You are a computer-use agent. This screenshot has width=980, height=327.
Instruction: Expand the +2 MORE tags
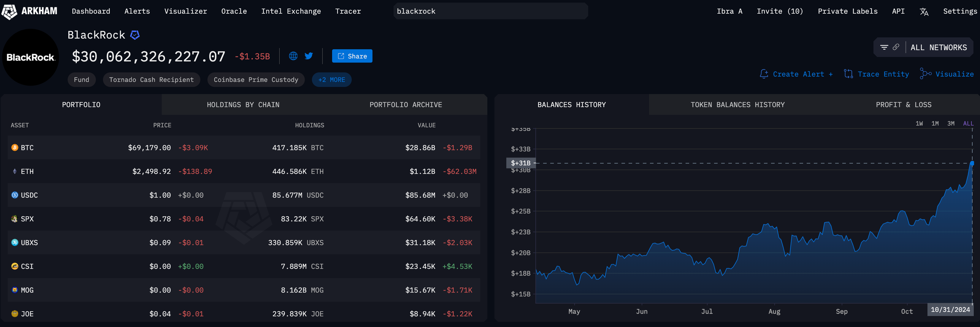331,80
